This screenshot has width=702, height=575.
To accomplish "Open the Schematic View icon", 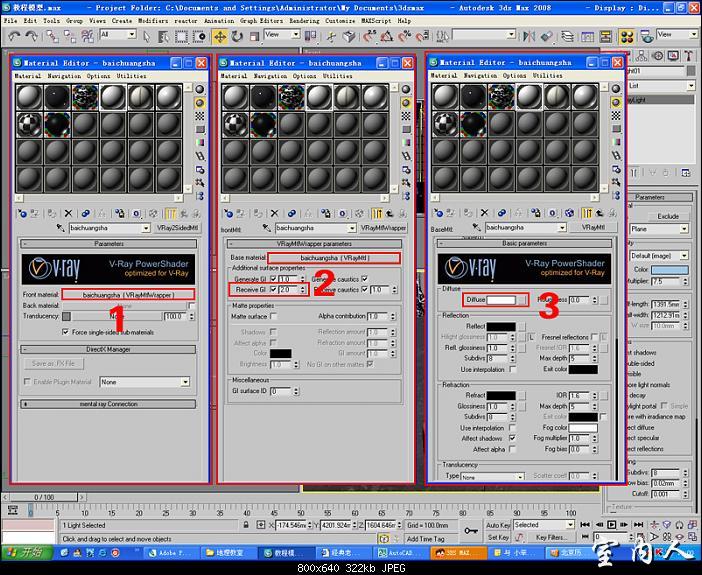I will (605, 36).
